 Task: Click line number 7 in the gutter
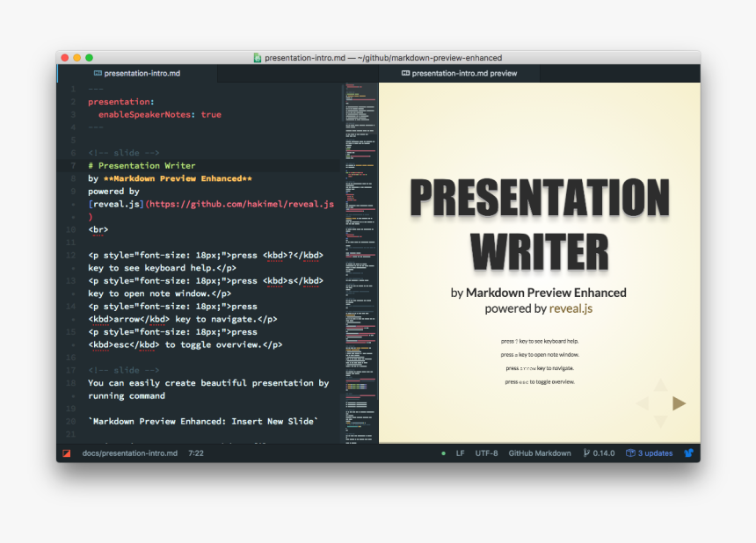click(73, 166)
